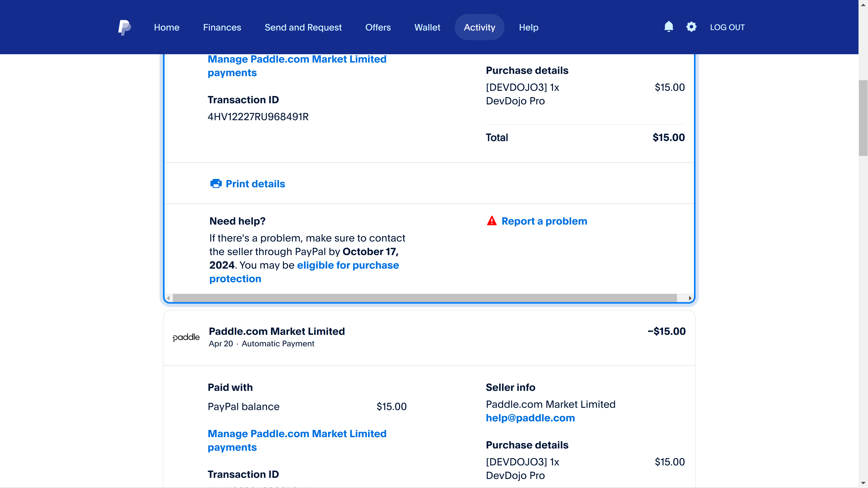
Task: Click the PayPal balance $15.00 value
Action: pos(391,406)
